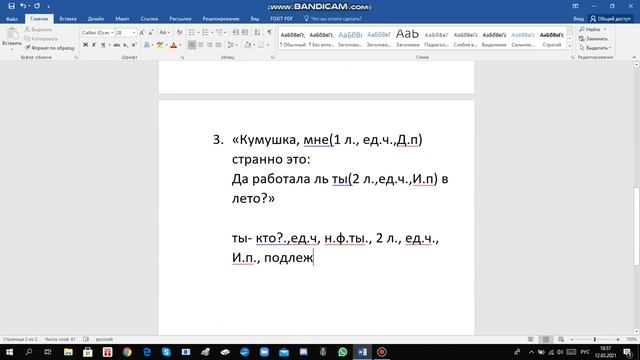Apply the Обычный (Normal) style
This screenshot has height=360, width=640.
tap(293, 39)
